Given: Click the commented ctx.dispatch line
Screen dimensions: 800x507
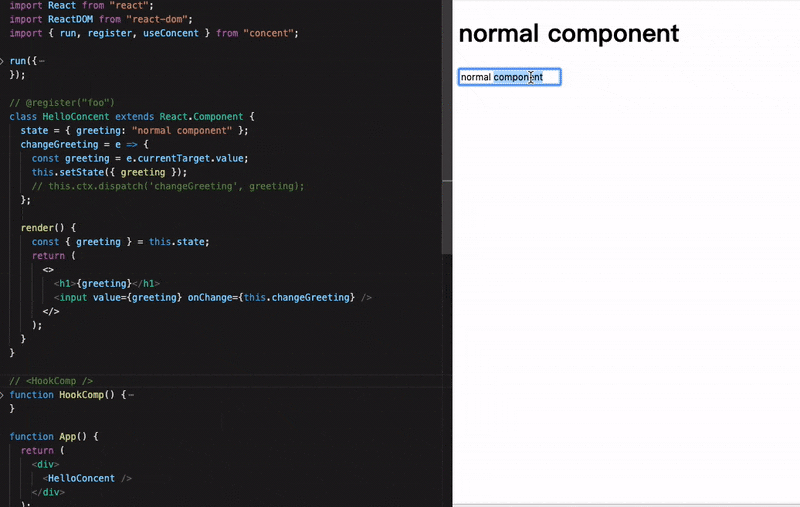Looking at the screenshot, I should (168, 186).
